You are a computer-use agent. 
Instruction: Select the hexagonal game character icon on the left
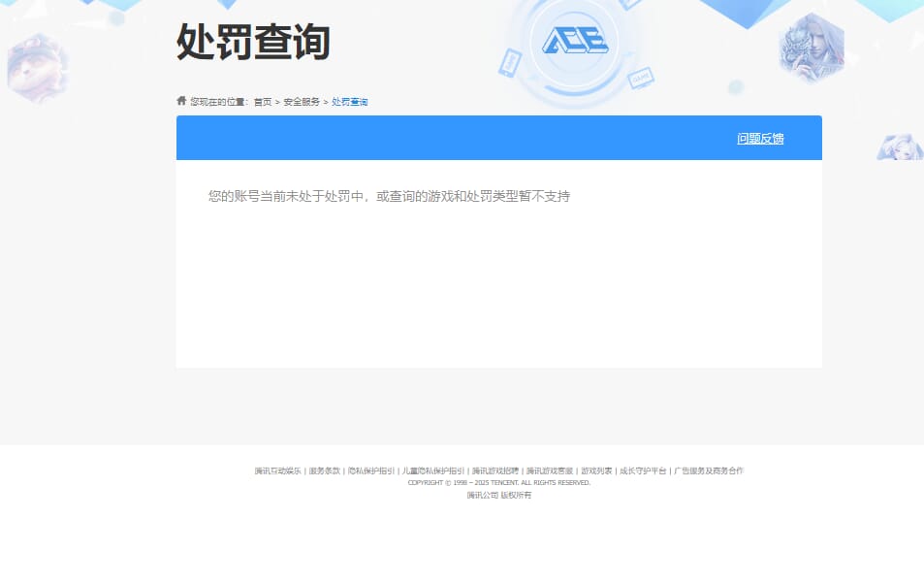pyautogui.click(x=37, y=66)
